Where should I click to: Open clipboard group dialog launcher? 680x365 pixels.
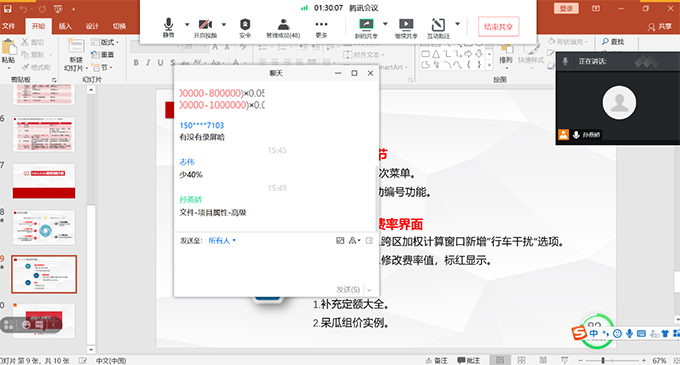(54, 80)
